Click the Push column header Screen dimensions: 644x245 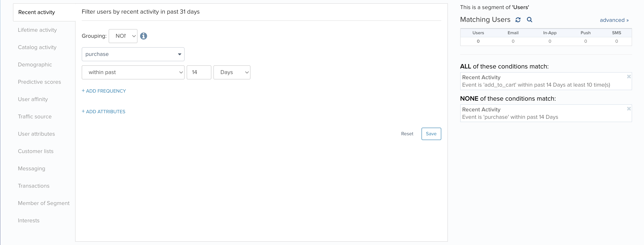tap(585, 33)
